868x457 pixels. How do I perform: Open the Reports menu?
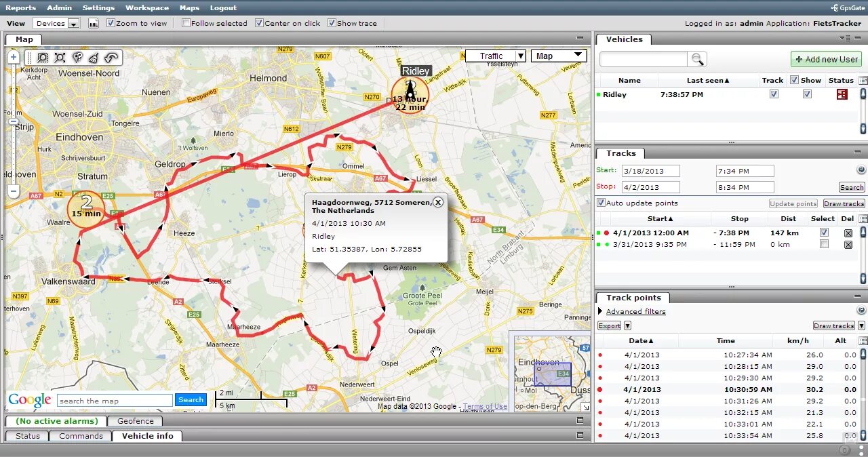point(21,7)
